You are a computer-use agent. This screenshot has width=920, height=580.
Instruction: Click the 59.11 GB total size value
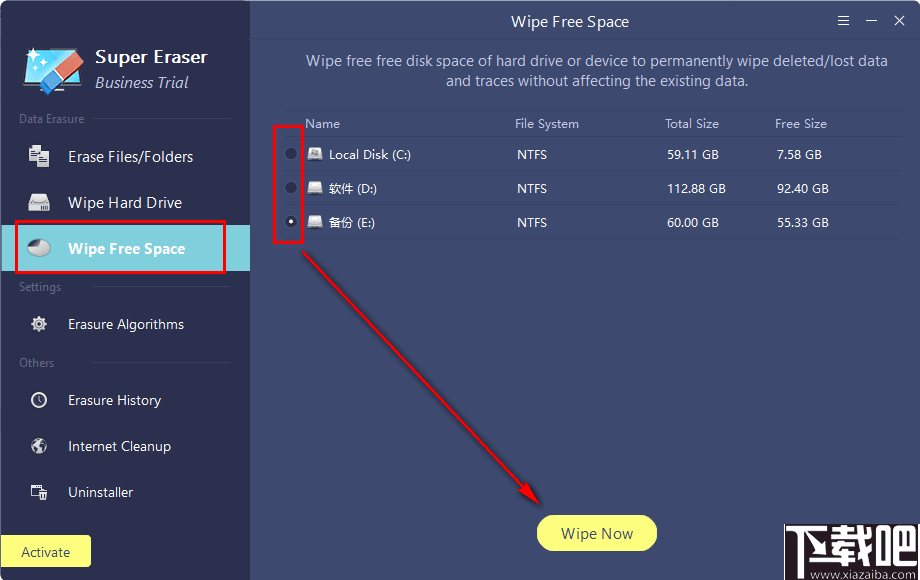pos(692,154)
